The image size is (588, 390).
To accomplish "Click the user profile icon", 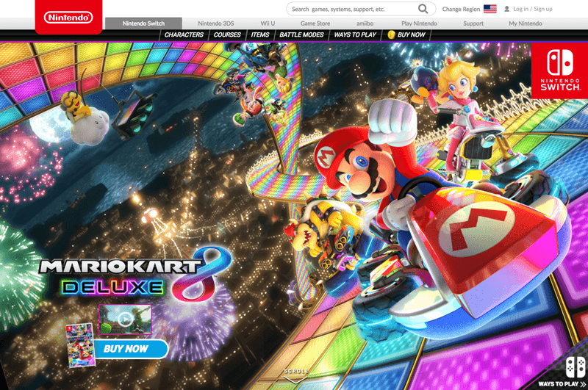I will (x=506, y=9).
